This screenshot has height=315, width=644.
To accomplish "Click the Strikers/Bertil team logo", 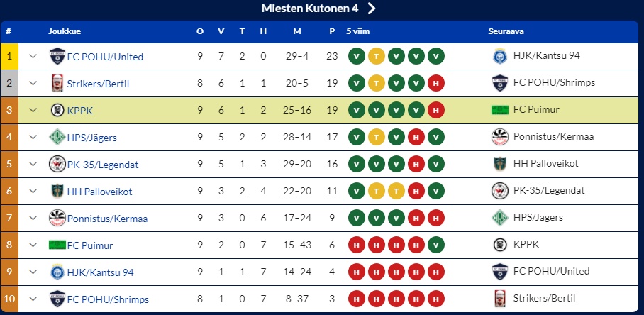I will [57, 84].
